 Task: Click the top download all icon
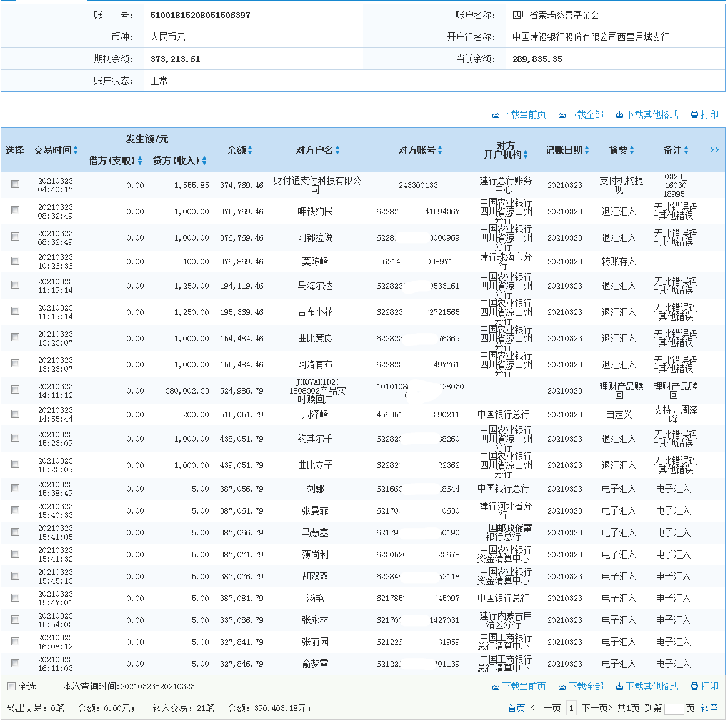click(x=562, y=115)
